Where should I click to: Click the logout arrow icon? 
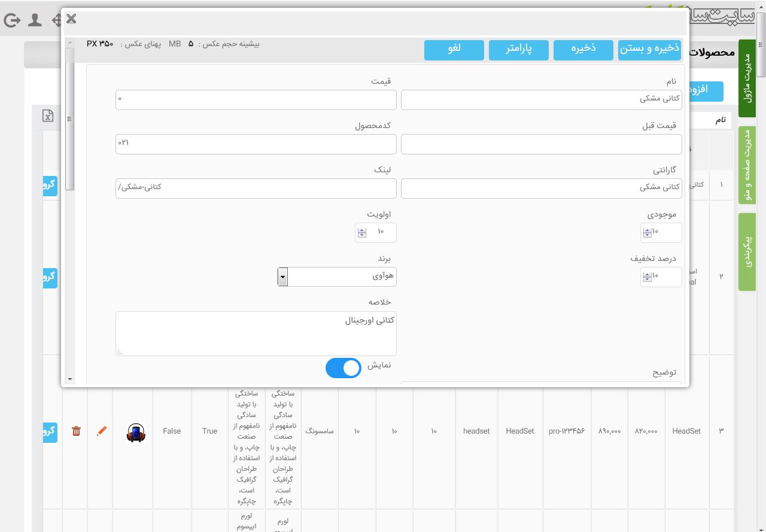(12, 20)
